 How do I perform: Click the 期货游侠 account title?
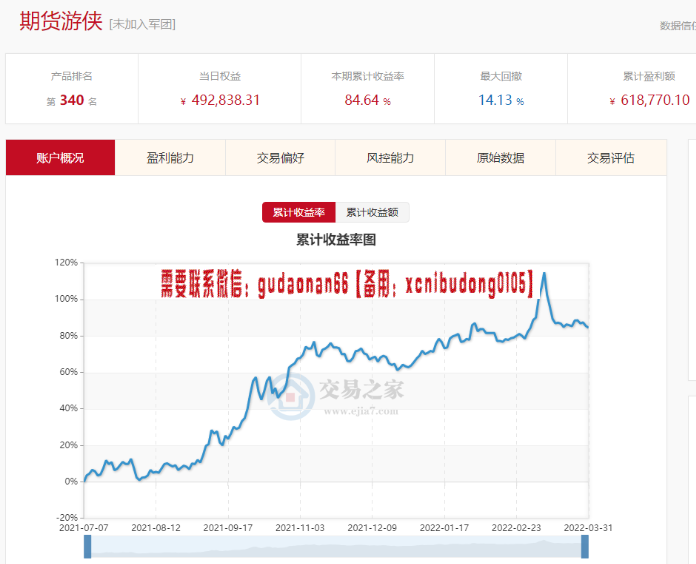(61, 21)
